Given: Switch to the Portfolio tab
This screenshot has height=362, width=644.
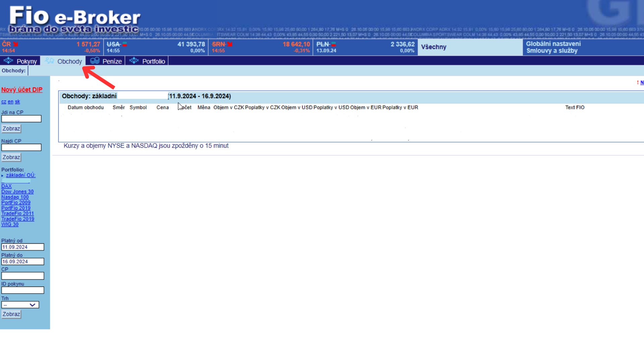Looking at the screenshot, I should click(x=153, y=61).
